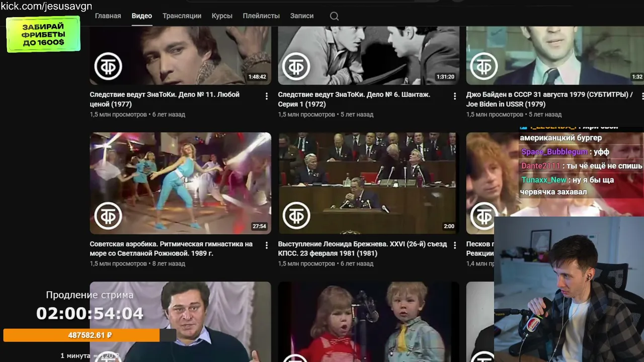This screenshot has height=362, width=644.
Task: Click the 27:54 duration badge
Action: (x=259, y=226)
